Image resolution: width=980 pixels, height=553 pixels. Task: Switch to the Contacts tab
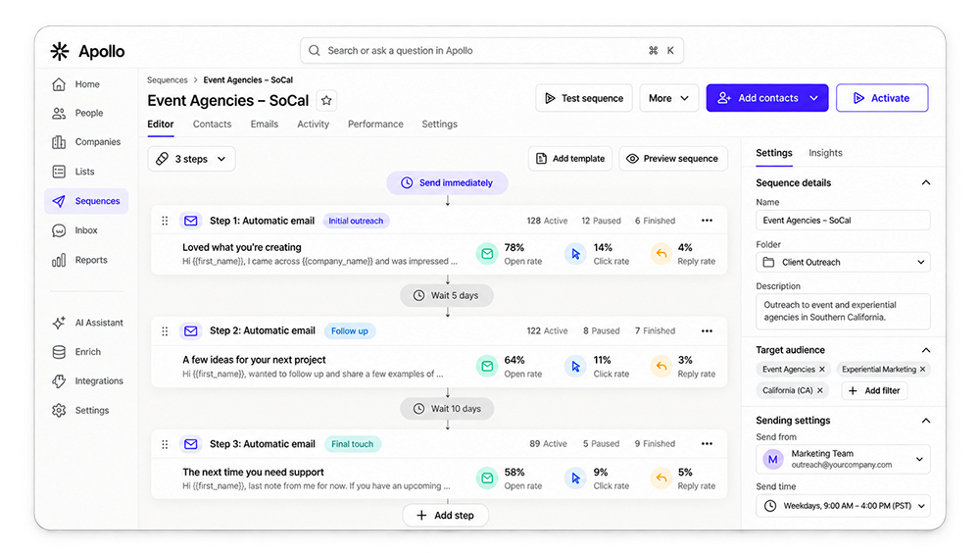click(212, 124)
